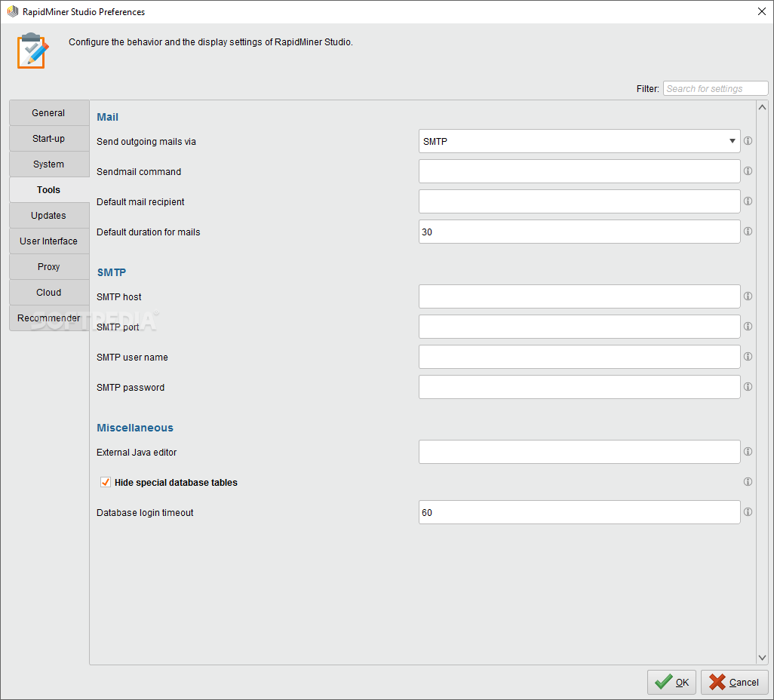Click the SMTP port input field
This screenshot has height=700, width=774.
(579, 327)
